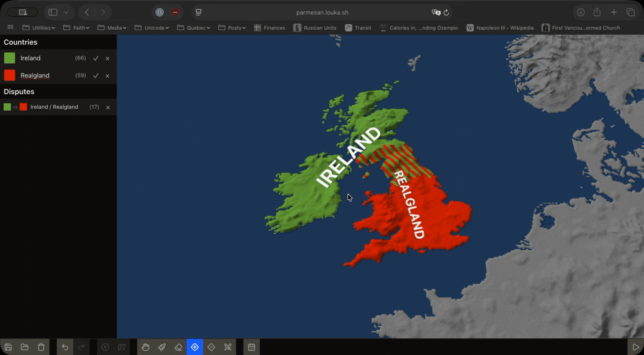Screen dimensions: 644x355
Task: Toggle the Safari sidebar button
Action: point(53,12)
